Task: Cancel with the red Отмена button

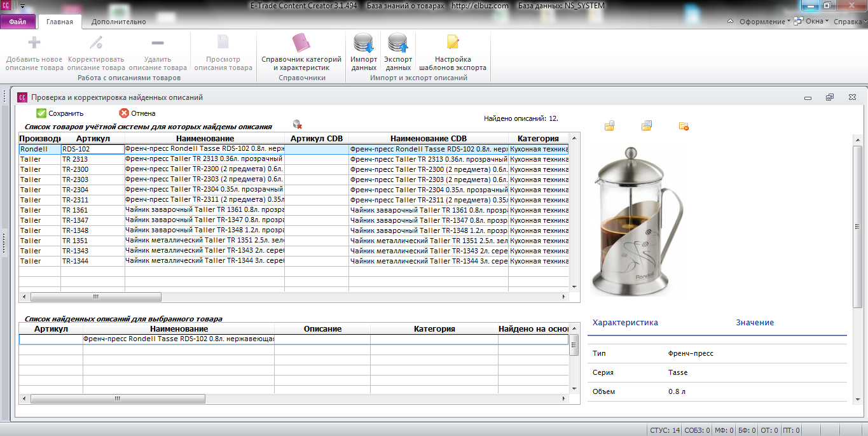Action: (x=137, y=113)
